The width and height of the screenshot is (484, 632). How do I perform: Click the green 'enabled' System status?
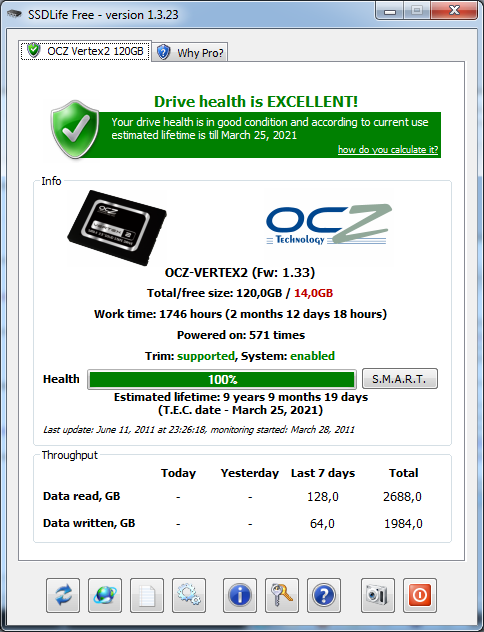pyautogui.click(x=312, y=356)
